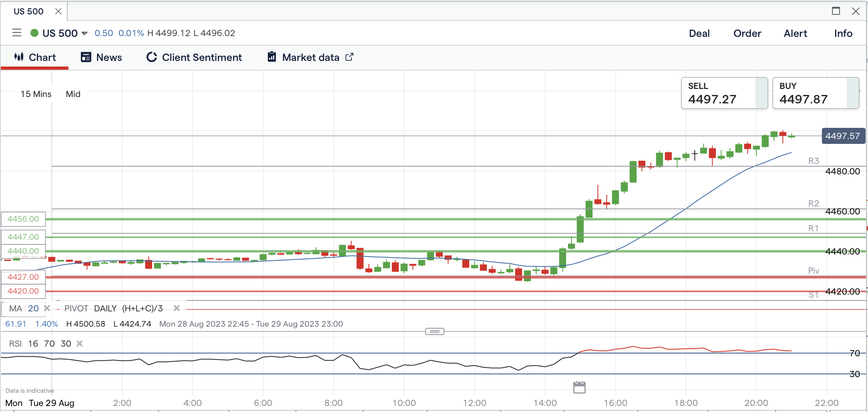Image resolution: width=868 pixels, height=412 pixels.
Task: Create an Alert for US 500
Action: pos(795,33)
